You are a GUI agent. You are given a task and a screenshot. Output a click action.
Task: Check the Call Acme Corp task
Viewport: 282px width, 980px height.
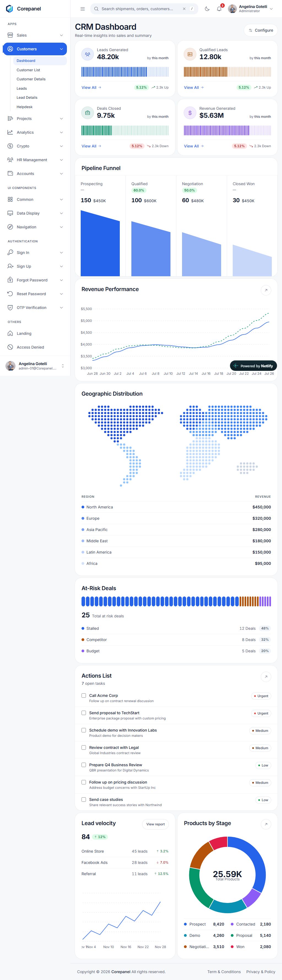(84, 696)
